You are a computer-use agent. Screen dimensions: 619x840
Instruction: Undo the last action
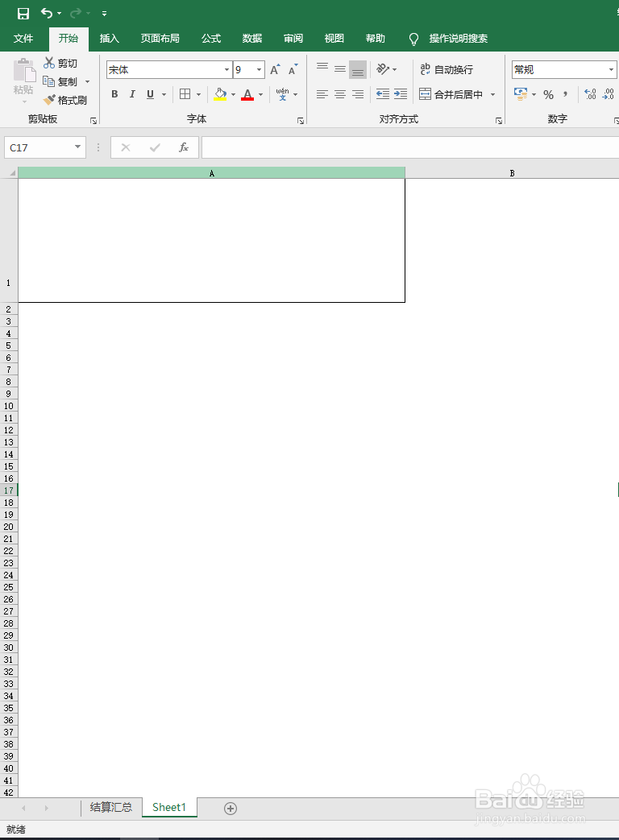[x=47, y=13]
